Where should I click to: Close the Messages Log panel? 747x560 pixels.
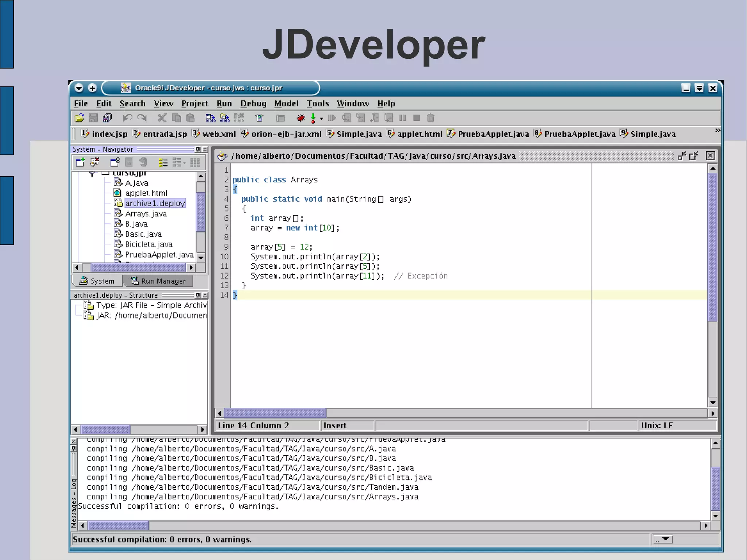[74, 441]
